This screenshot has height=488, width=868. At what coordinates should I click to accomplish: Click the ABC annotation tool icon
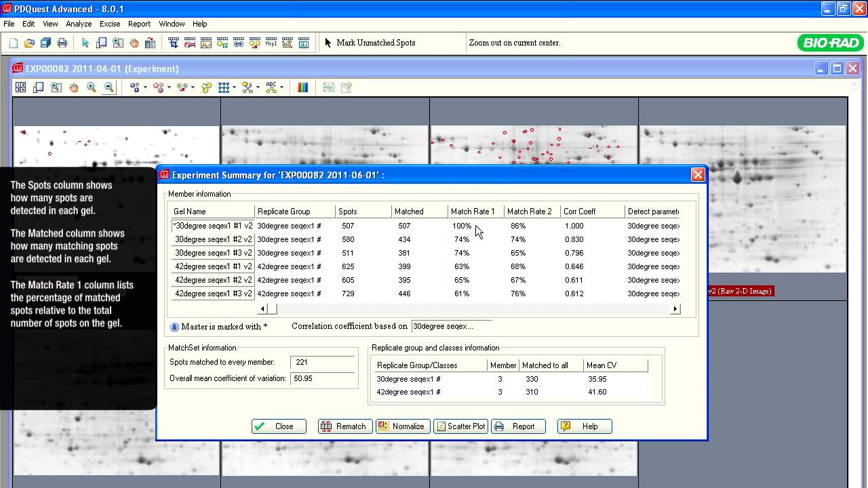[x=271, y=87]
